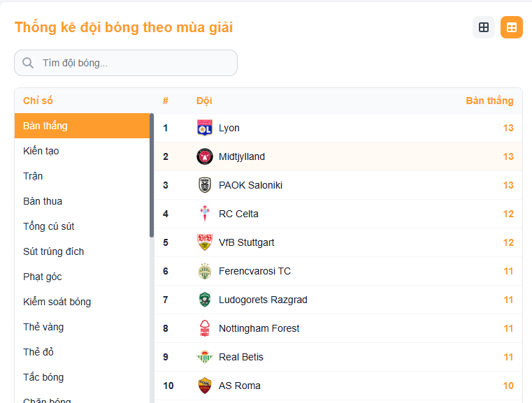Screen dimensions: 532x403
Task: Select the Bàn thua statistic
Action: [43, 201]
